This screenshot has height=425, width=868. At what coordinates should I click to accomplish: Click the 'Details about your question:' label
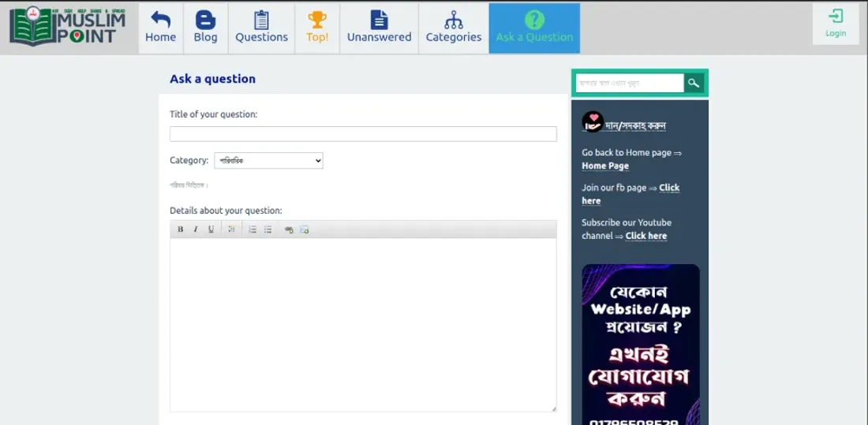[x=226, y=211]
